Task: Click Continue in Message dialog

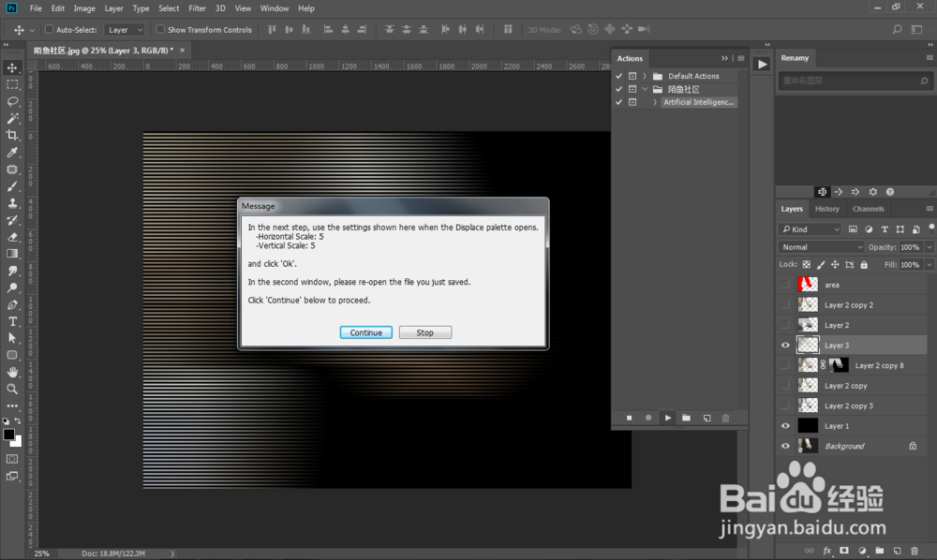Action: coord(365,332)
